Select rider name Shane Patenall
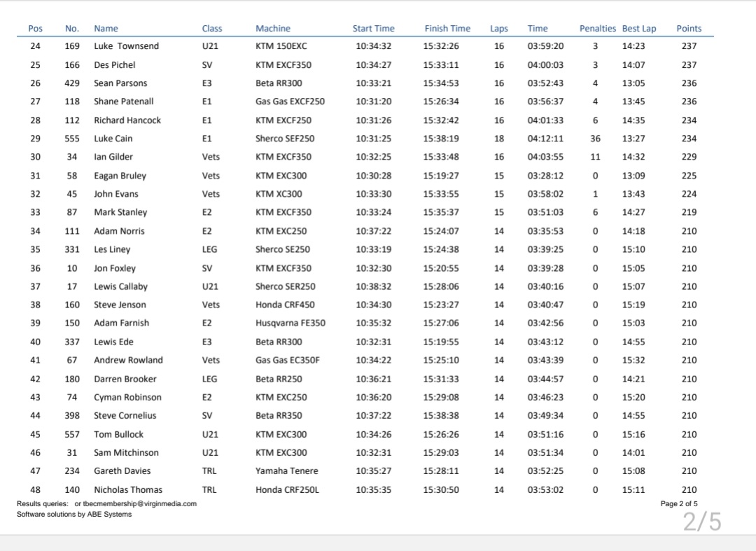Image resolution: width=756 pixels, height=551 pixels. point(123,102)
